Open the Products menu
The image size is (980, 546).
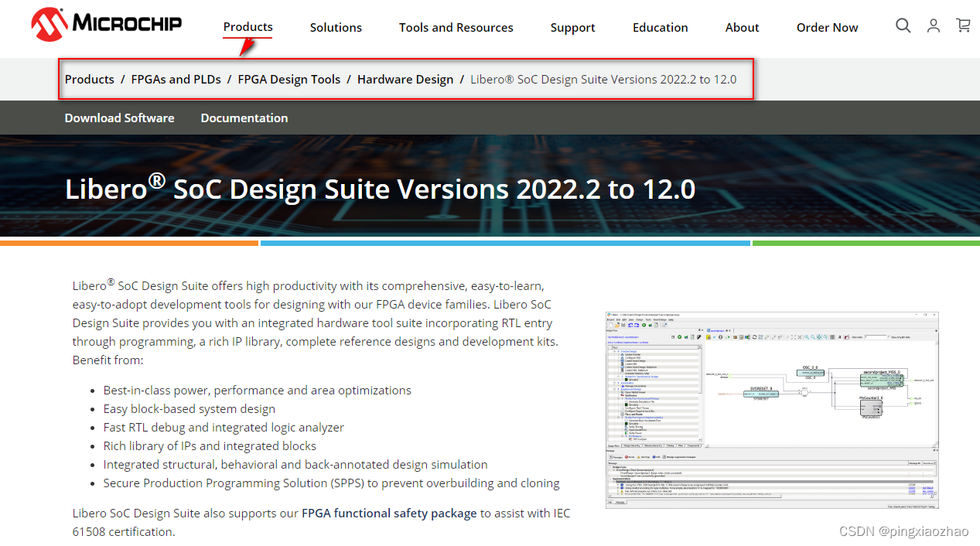pos(248,27)
